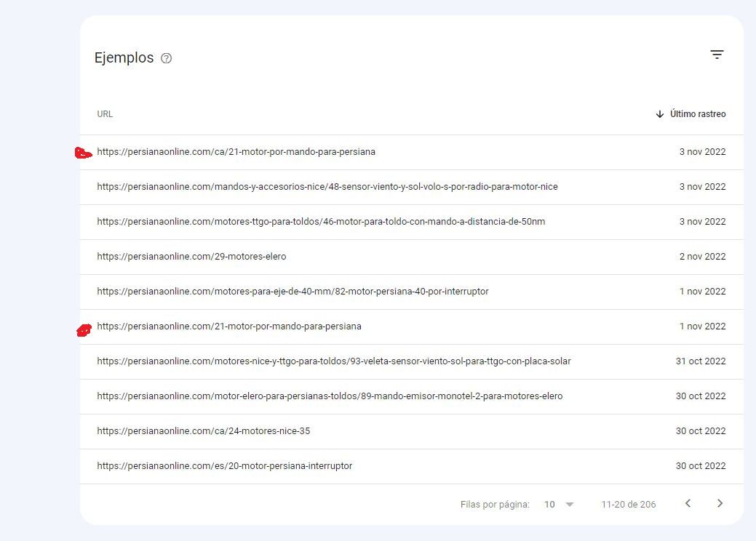The image size is (756, 541).
Task: Select the date 31 oct 2022
Action: [701, 361]
